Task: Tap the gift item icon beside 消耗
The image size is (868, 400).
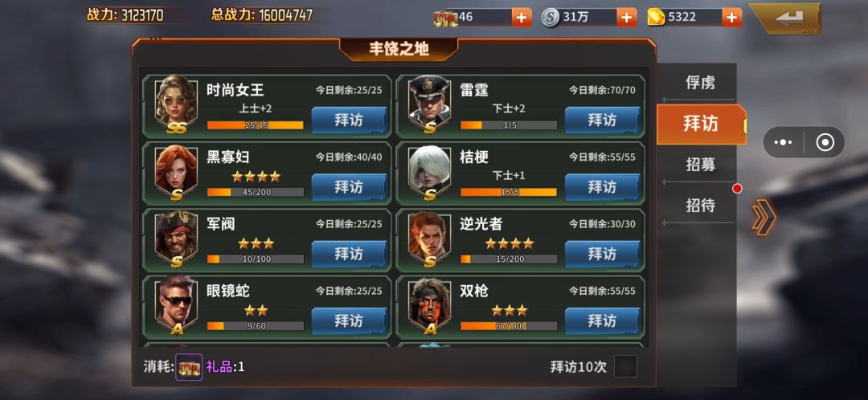Action: [x=190, y=367]
